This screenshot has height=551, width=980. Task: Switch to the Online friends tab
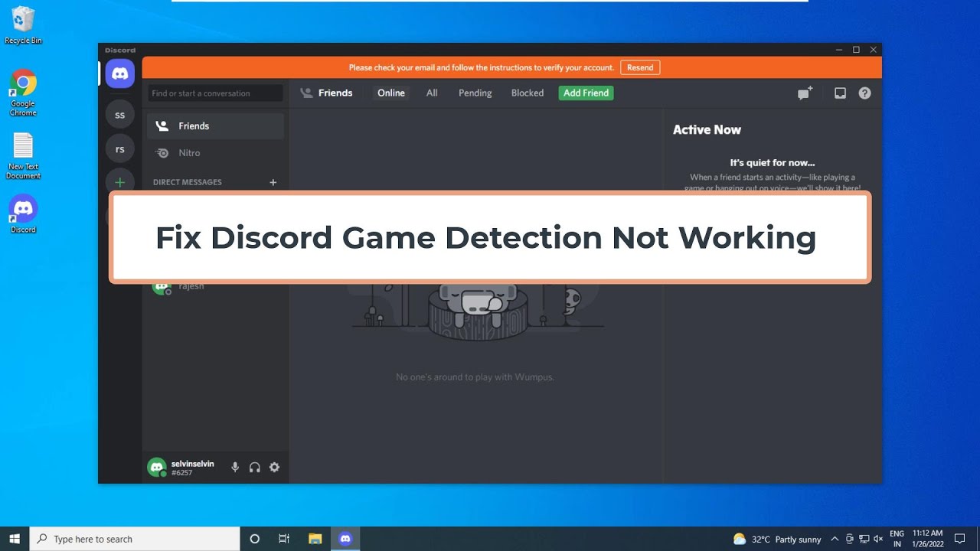tap(391, 93)
